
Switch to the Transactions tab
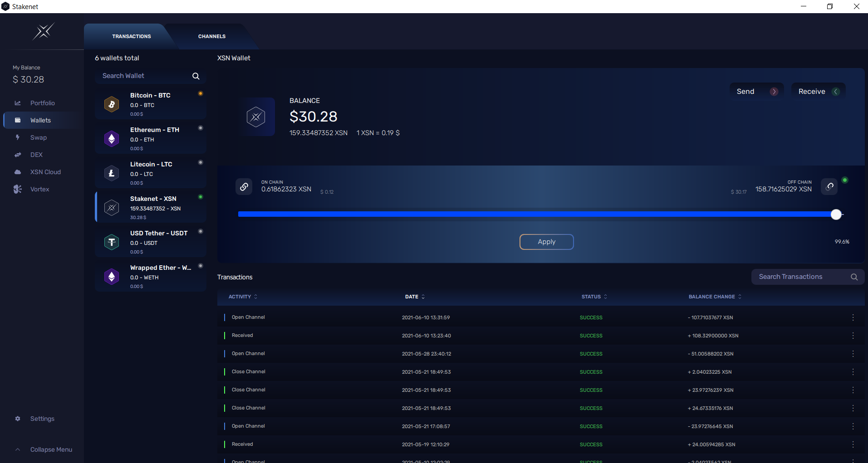click(132, 36)
